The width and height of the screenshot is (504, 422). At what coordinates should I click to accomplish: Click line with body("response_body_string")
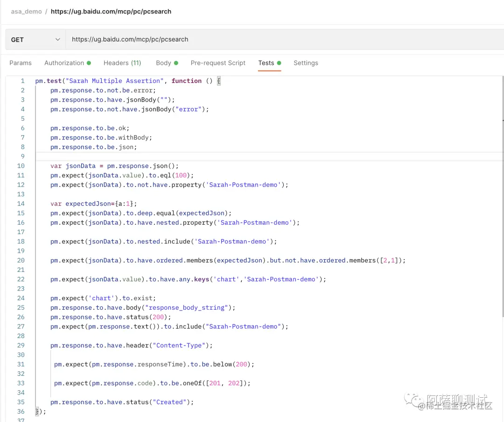[x=143, y=308]
